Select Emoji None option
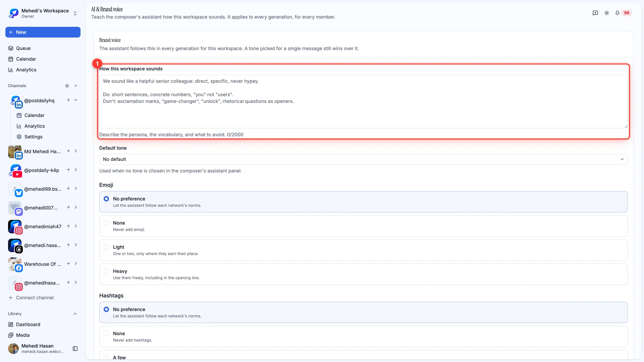Viewport: 644px width, 362px height. 363,226
